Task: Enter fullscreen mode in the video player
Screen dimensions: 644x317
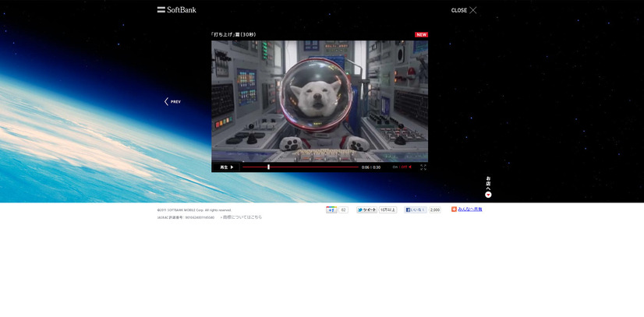Action: 423,167
